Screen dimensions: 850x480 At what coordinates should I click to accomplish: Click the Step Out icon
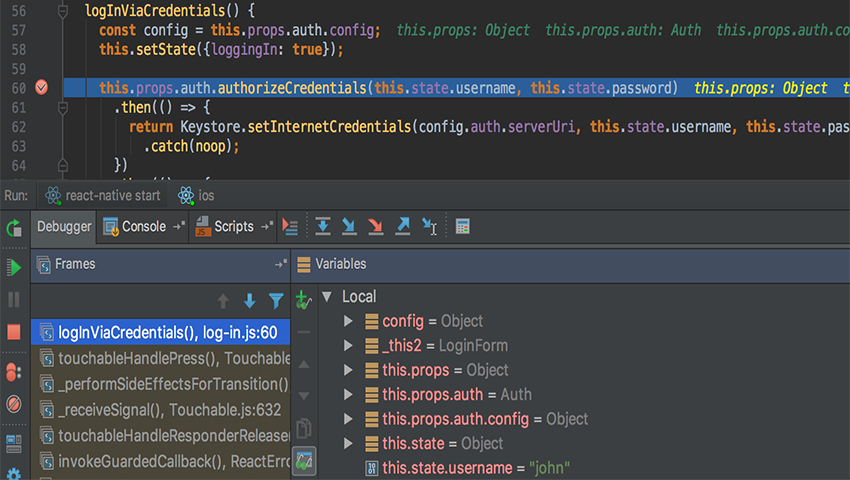tap(402, 227)
